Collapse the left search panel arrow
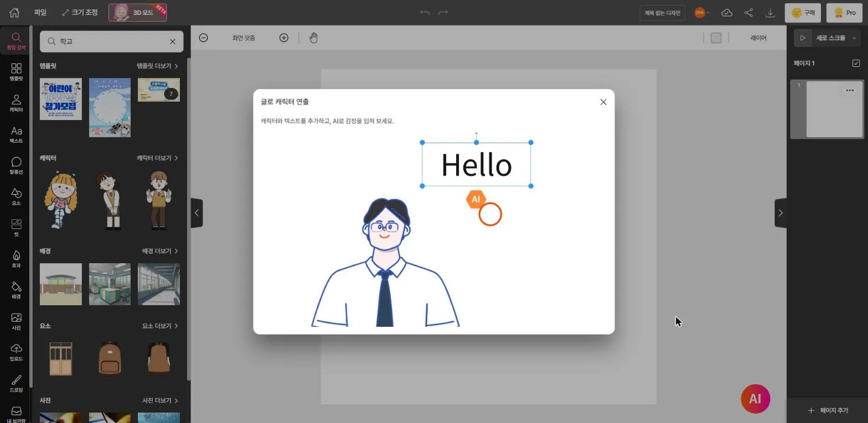Screen dimensions: 868x423 coord(197,213)
